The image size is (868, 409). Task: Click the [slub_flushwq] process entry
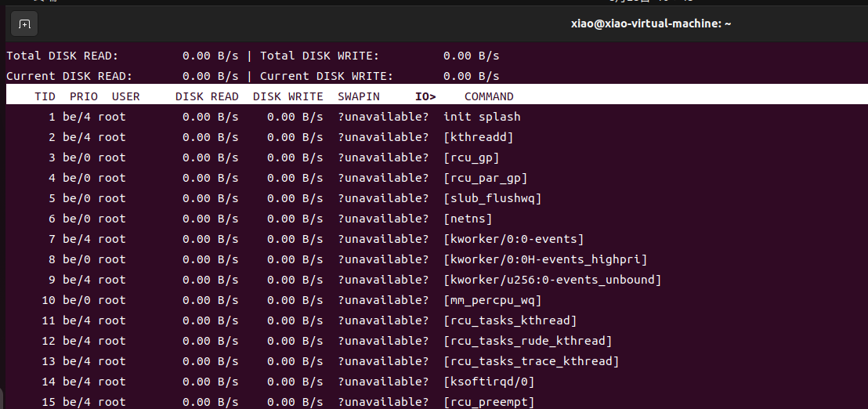click(x=492, y=198)
